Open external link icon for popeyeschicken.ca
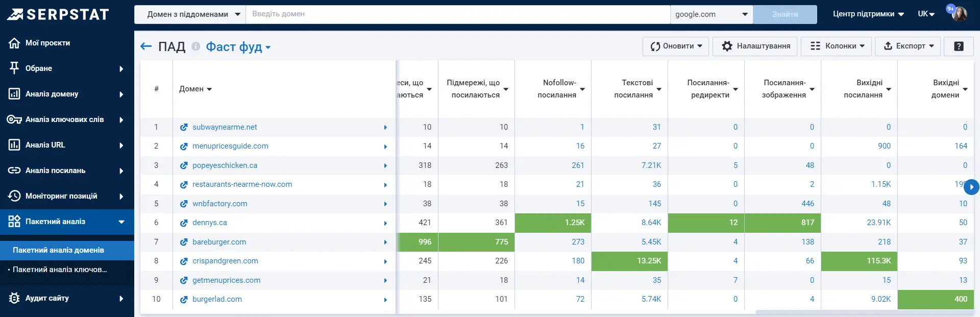Image resolution: width=980 pixels, height=317 pixels. [x=184, y=165]
